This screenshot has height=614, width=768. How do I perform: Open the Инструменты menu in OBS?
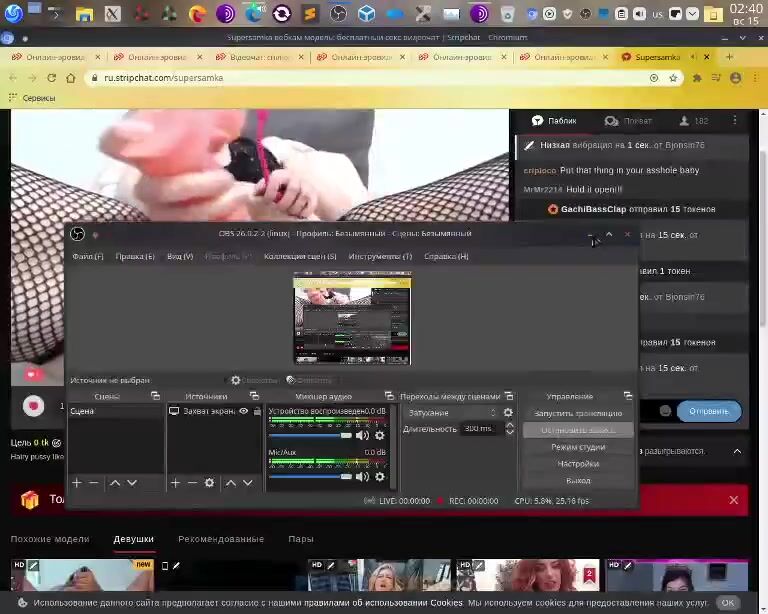(379, 257)
